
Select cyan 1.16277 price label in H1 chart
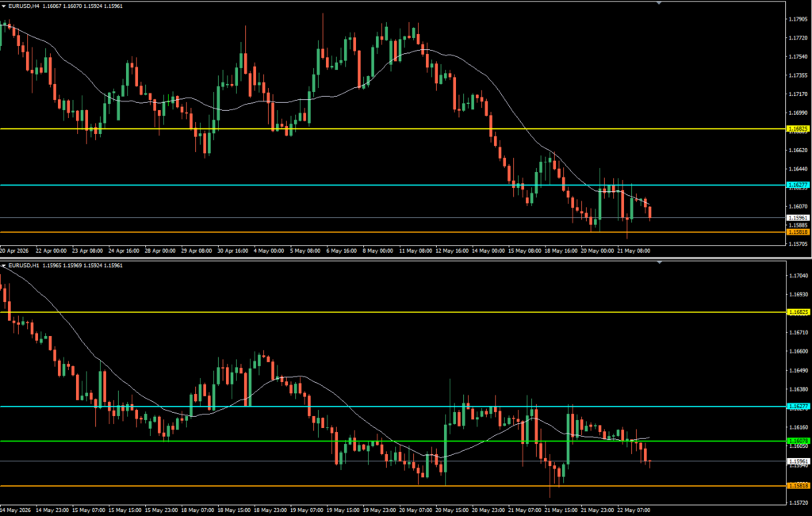click(x=798, y=407)
